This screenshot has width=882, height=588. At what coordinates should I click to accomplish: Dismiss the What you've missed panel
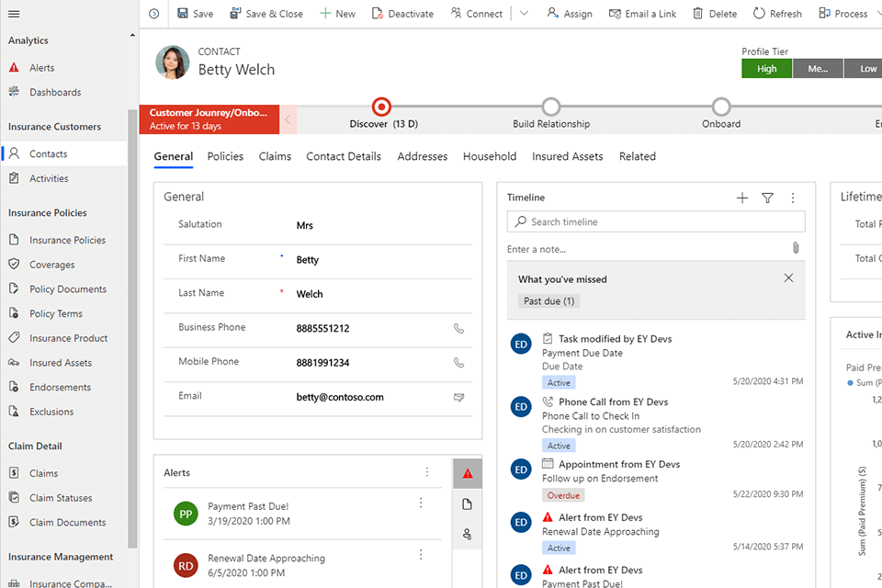point(788,278)
